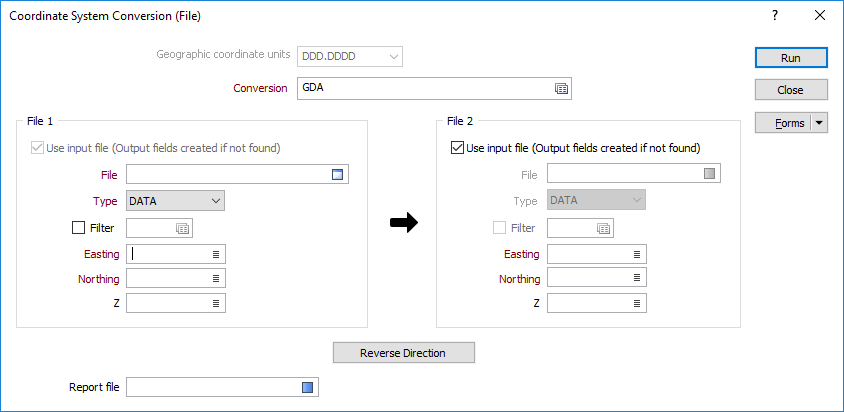Uncheck File 2 Use input file checkbox

click(x=457, y=148)
